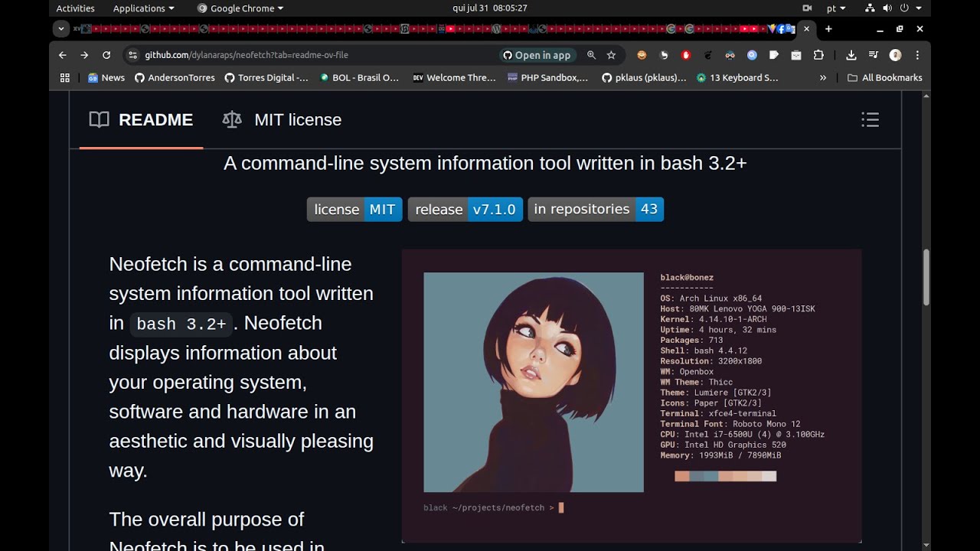The height and width of the screenshot is (551, 980).
Task: Open the Extensions puzzle menu
Action: pos(818,55)
